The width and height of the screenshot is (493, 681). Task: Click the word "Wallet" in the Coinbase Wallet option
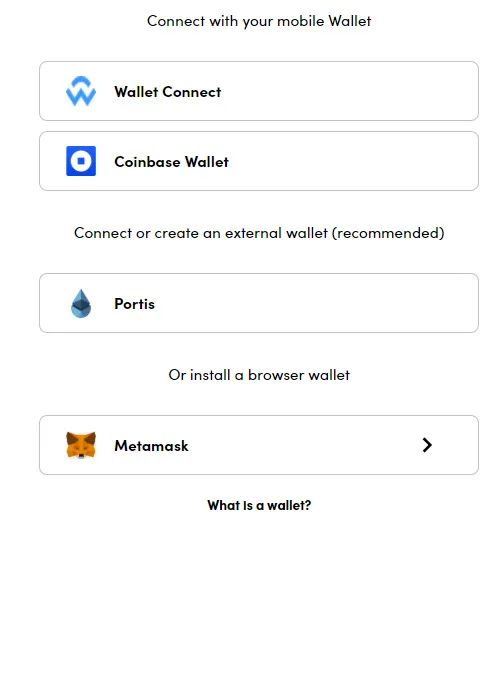pos(207,162)
